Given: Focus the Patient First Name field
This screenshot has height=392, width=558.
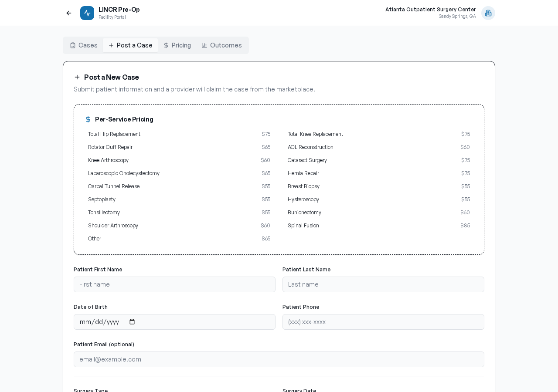Looking at the screenshot, I should click(x=174, y=284).
